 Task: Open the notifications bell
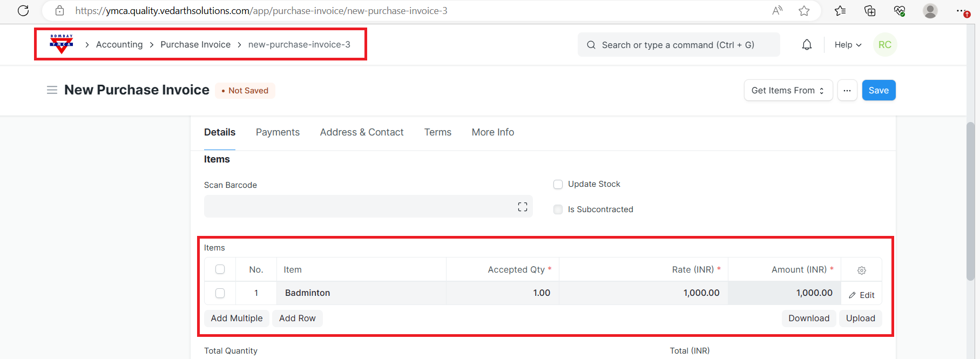coord(807,45)
